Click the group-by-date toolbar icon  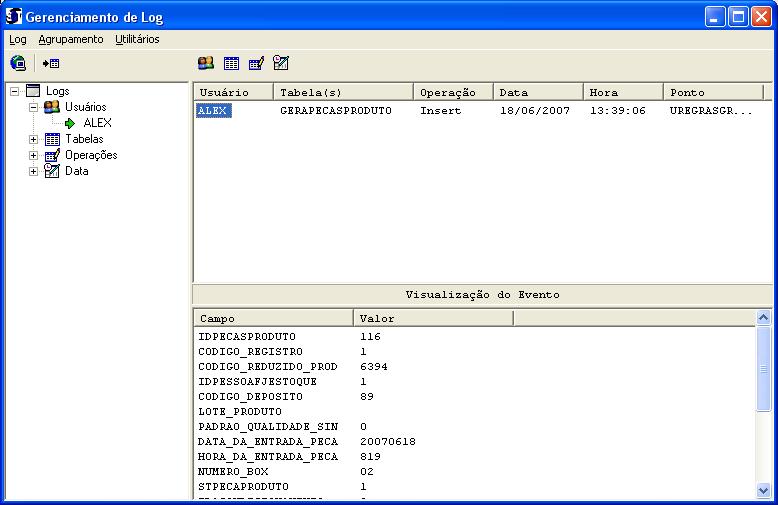click(281, 63)
